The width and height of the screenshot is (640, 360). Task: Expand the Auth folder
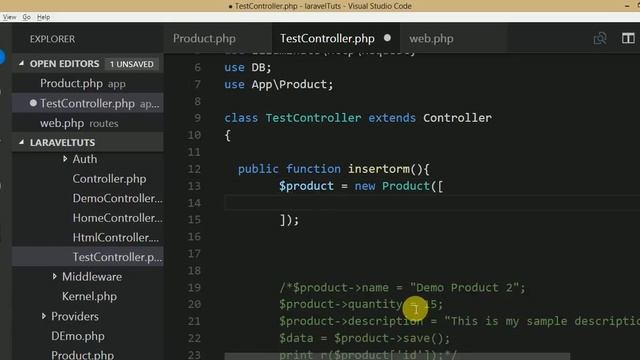pyautogui.click(x=65, y=159)
